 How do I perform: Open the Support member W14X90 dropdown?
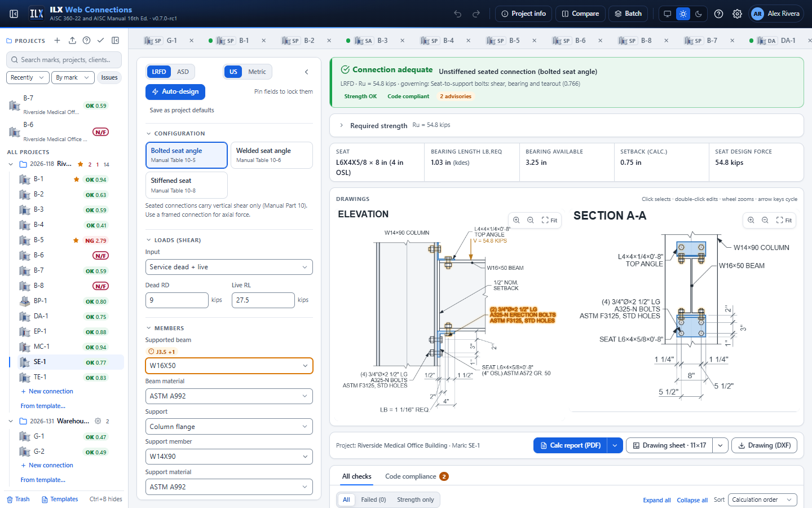[229, 457]
